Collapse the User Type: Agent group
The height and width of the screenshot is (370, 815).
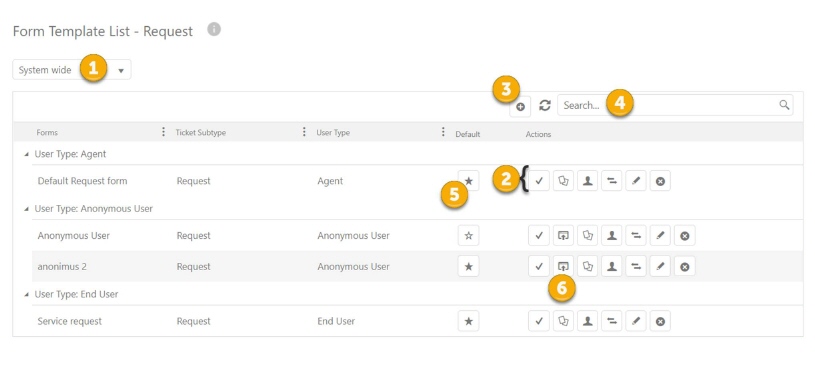[27, 155]
